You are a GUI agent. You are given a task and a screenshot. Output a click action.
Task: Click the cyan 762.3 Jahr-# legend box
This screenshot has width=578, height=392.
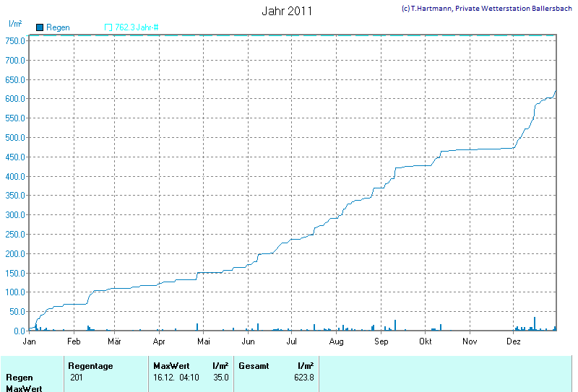108,27
